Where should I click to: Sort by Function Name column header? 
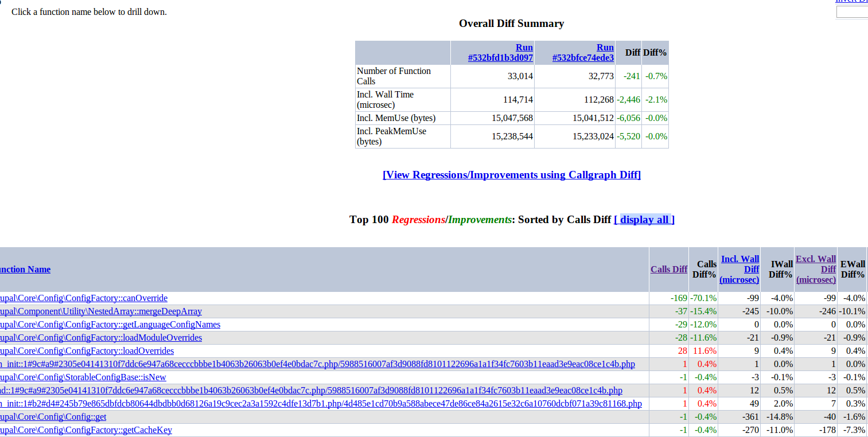click(25, 270)
